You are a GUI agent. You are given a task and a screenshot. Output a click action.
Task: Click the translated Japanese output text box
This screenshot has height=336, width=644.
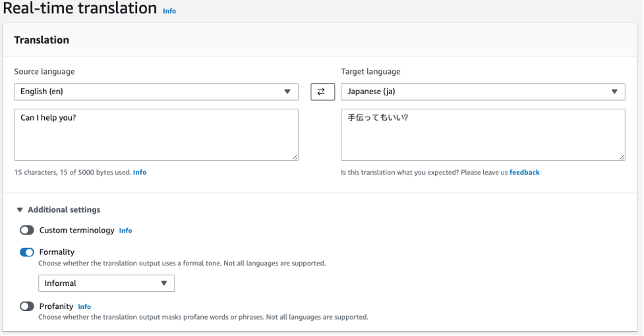coord(483,134)
